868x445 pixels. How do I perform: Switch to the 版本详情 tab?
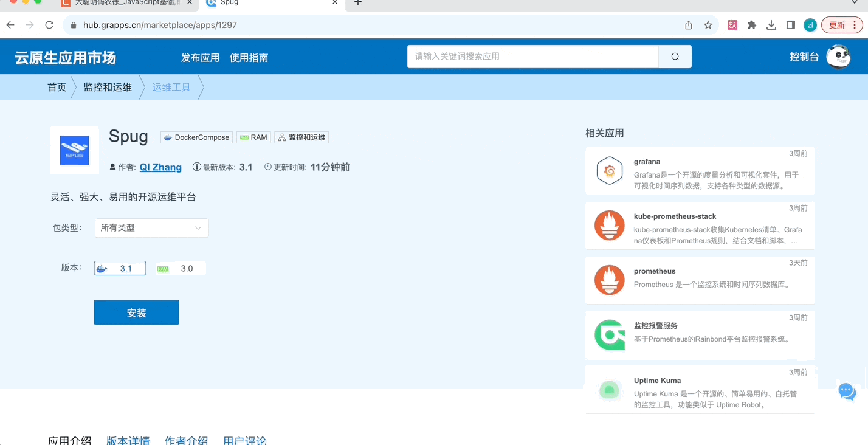point(128,441)
